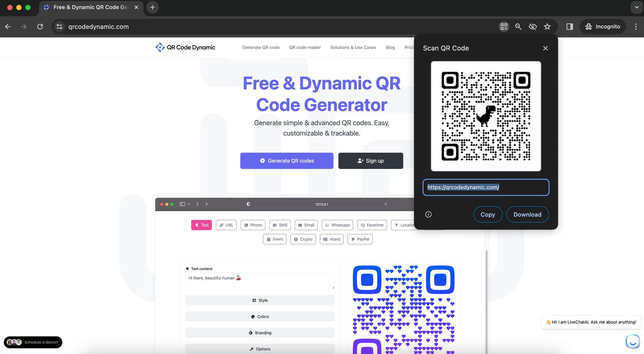Toggle the side panel icon in the toolbar

click(569, 26)
